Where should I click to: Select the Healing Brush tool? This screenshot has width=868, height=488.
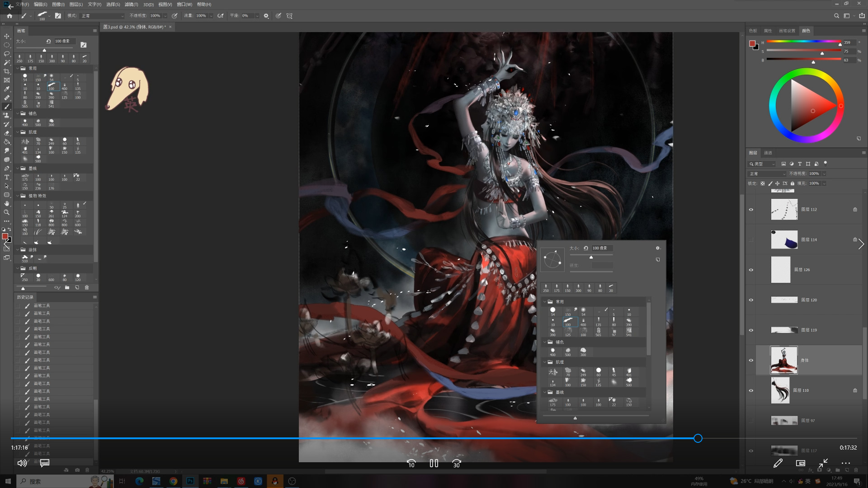coord(7,98)
